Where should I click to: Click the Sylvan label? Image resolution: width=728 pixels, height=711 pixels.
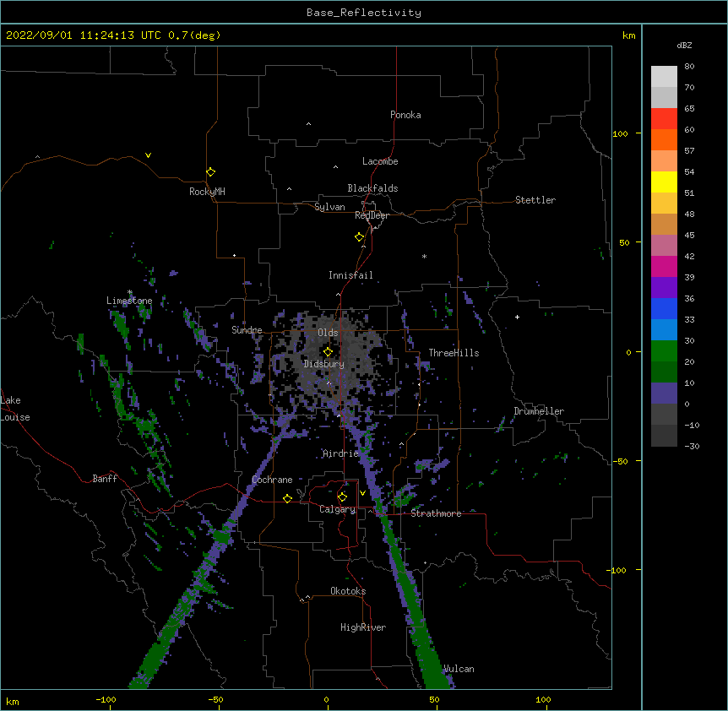click(x=329, y=207)
